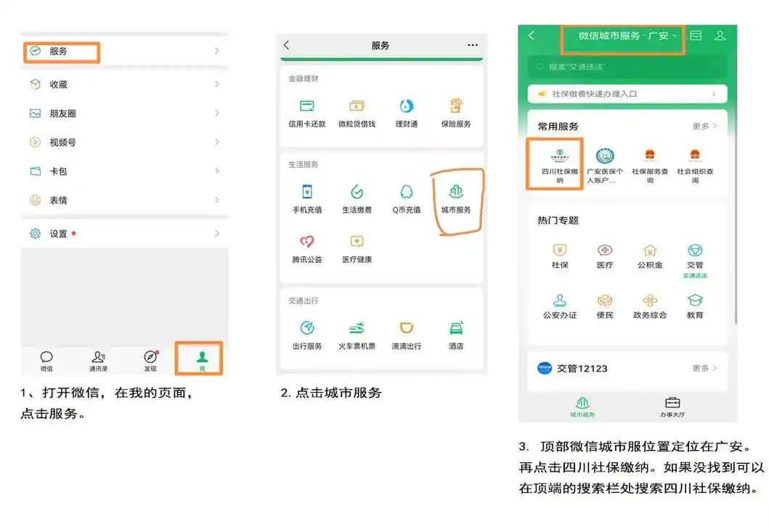The width and height of the screenshot is (769, 532).
Task: Open the 设置 settings row
Action: pos(125,234)
